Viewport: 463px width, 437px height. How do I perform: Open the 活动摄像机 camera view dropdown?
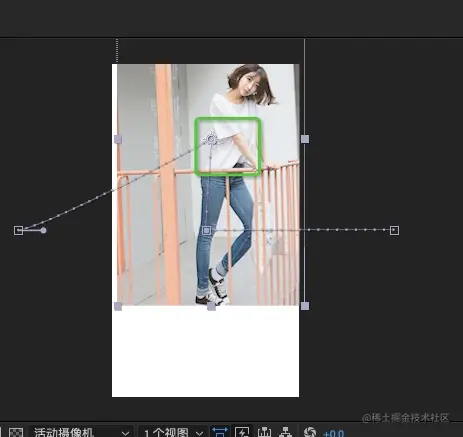(x=81, y=432)
